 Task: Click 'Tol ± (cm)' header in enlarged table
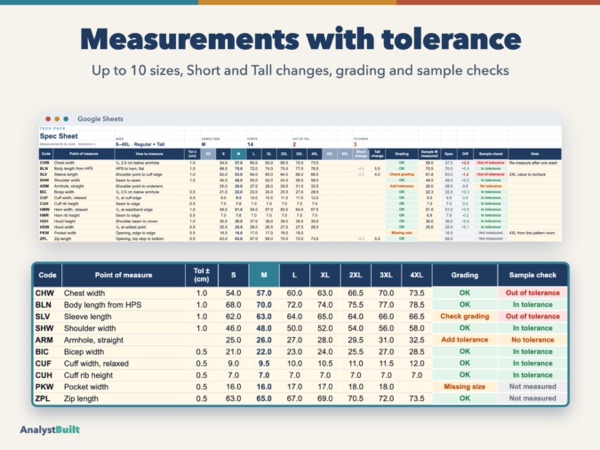pos(202,275)
